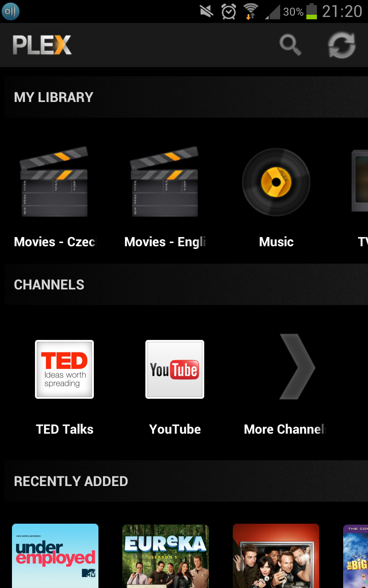368x588 pixels.
Task: Tap the More Channels chevron arrow
Action: pos(297,367)
